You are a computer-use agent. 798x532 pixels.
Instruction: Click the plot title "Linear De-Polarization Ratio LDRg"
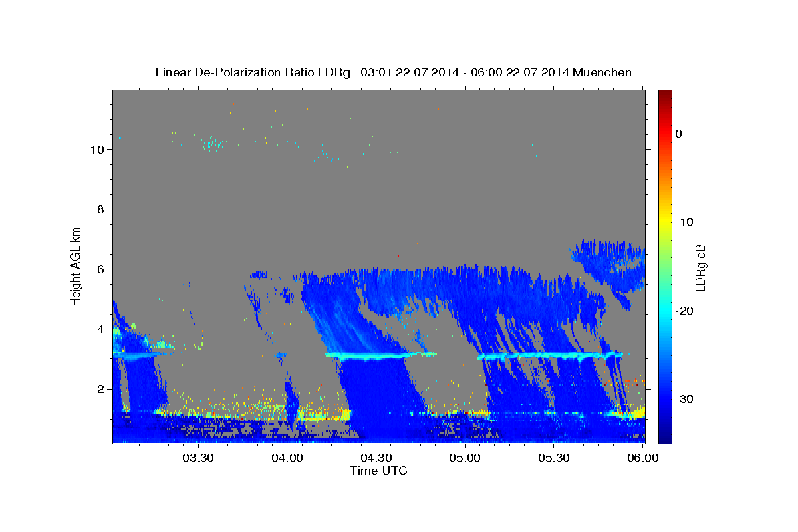coord(253,72)
